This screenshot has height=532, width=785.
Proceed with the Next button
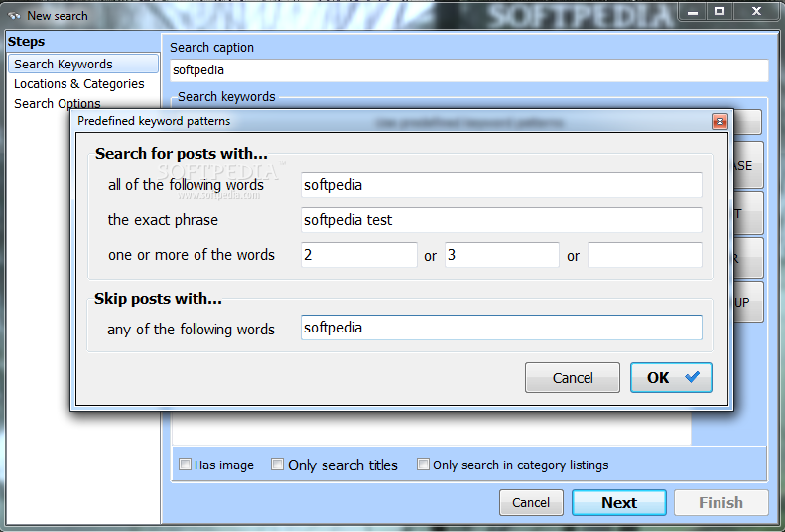[619, 502]
